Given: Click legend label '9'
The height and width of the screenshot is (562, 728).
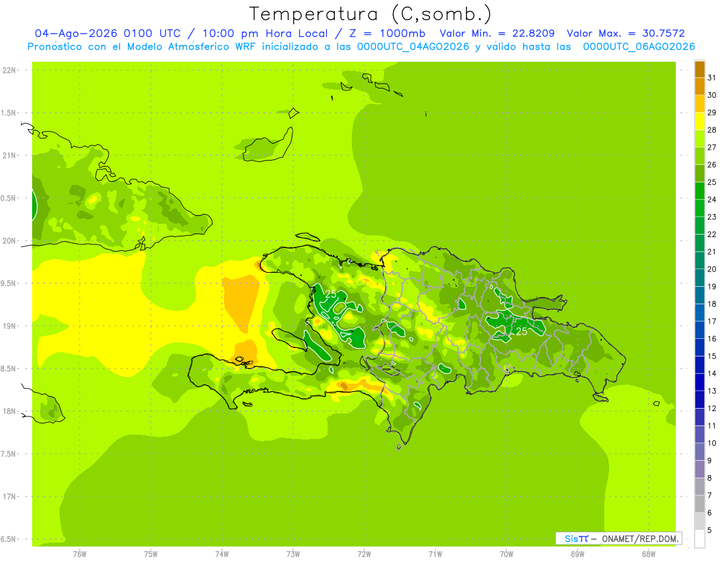Looking at the screenshot, I should pos(709,461).
